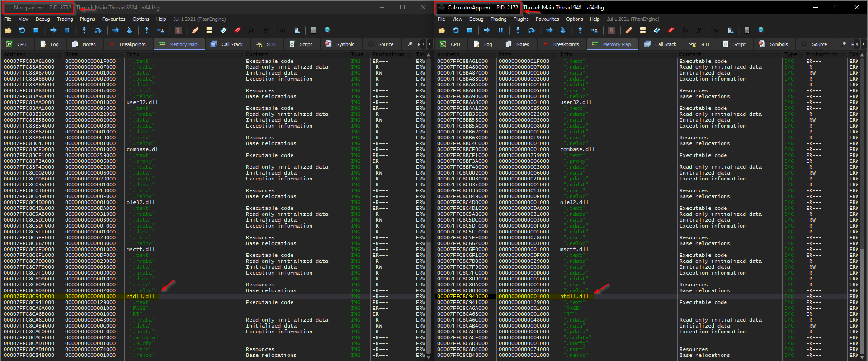The image size is (868, 361).
Task: Open Patches bandage icon in CalculatorApp.exe window
Action: click(629, 30)
